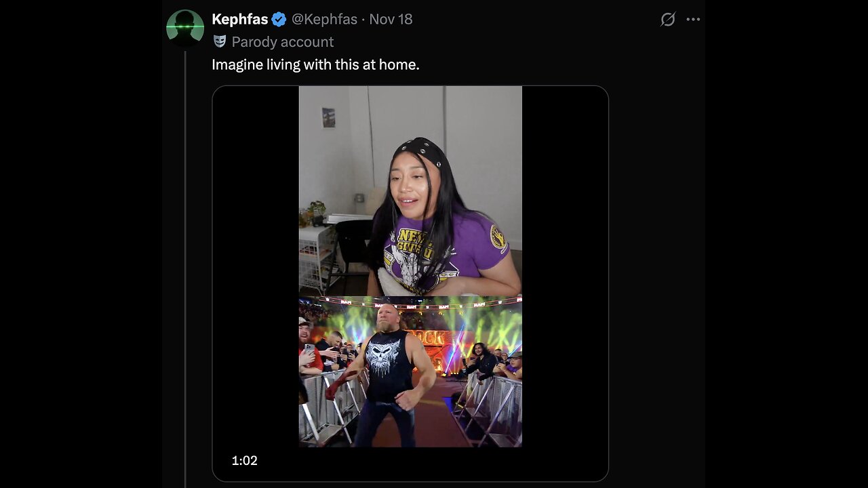The width and height of the screenshot is (868, 488).
Task: Click the wall picture in the video's background
Action: (x=328, y=117)
